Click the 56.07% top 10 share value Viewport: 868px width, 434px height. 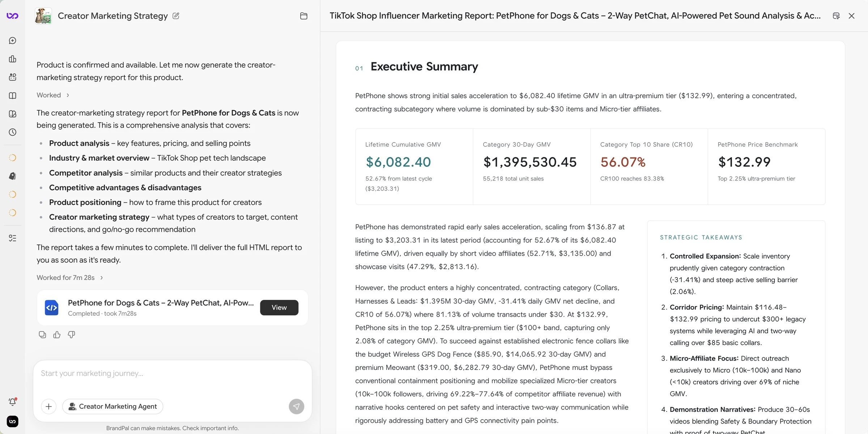(x=623, y=162)
